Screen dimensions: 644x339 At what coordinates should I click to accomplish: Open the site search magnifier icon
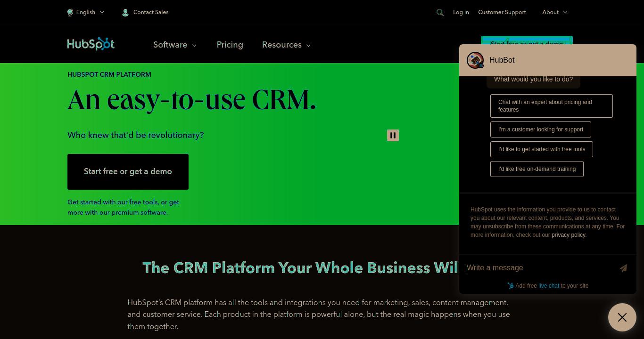440,13
